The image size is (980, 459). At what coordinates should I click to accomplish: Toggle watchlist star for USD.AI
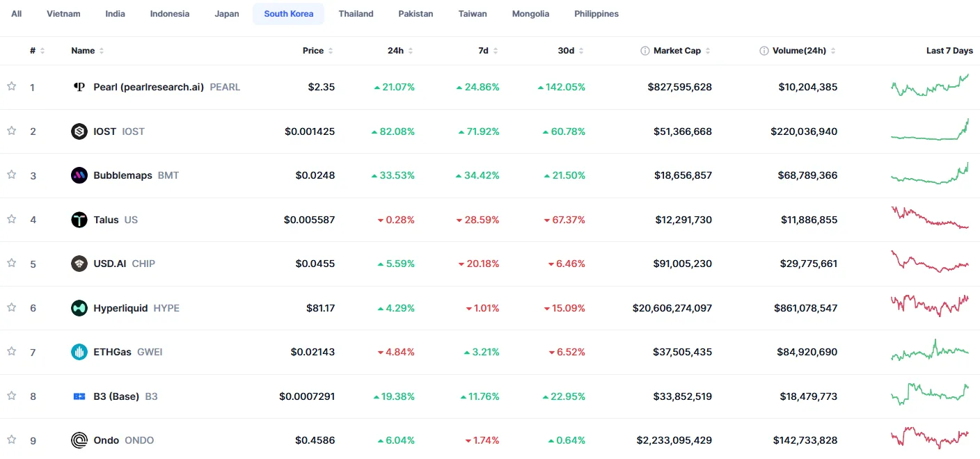tap(11, 264)
